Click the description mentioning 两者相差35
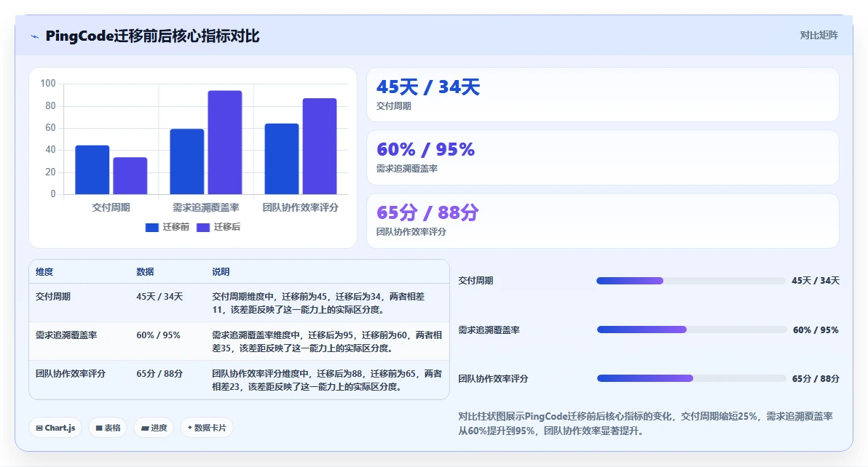The image size is (868, 467). [327, 342]
